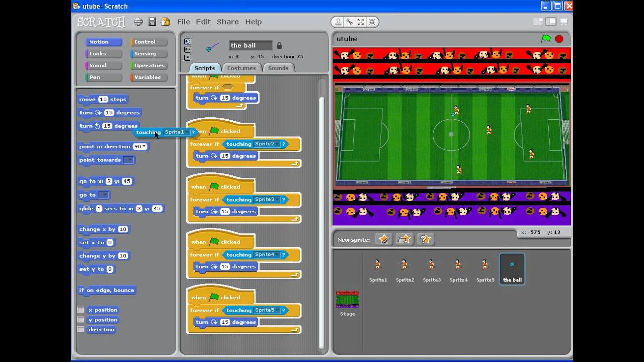Select the Looks block category
Image resolution: width=644 pixels, height=362 pixels.
[x=104, y=54]
